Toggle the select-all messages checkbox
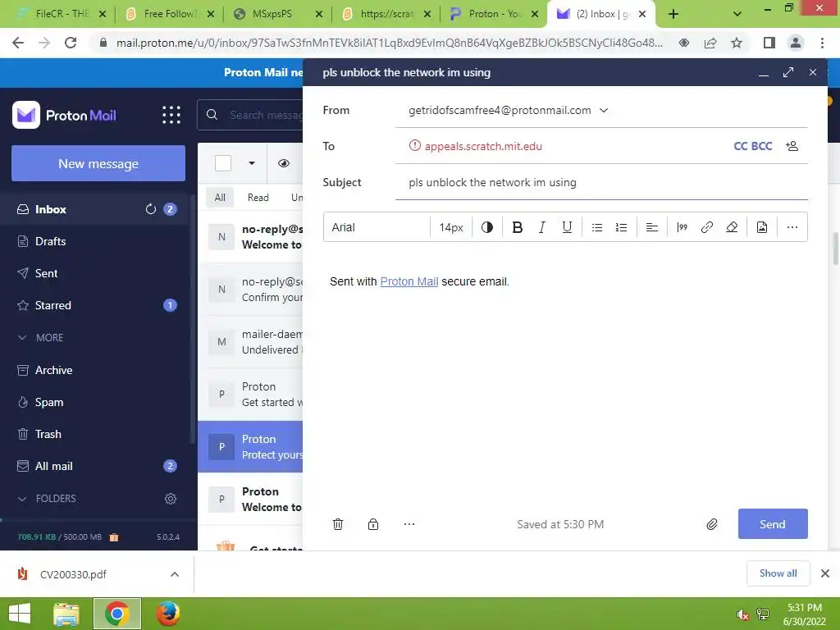Image resolution: width=840 pixels, height=630 pixels. [x=223, y=163]
